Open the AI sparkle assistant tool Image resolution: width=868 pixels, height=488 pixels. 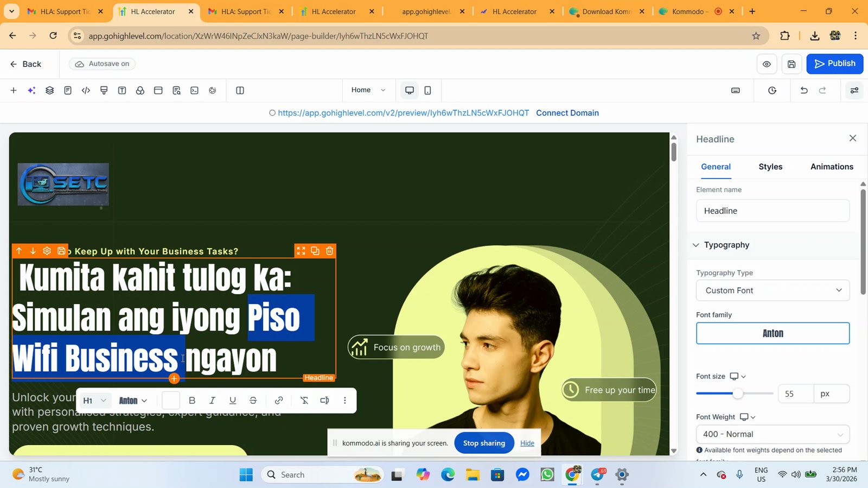(x=31, y=91)
